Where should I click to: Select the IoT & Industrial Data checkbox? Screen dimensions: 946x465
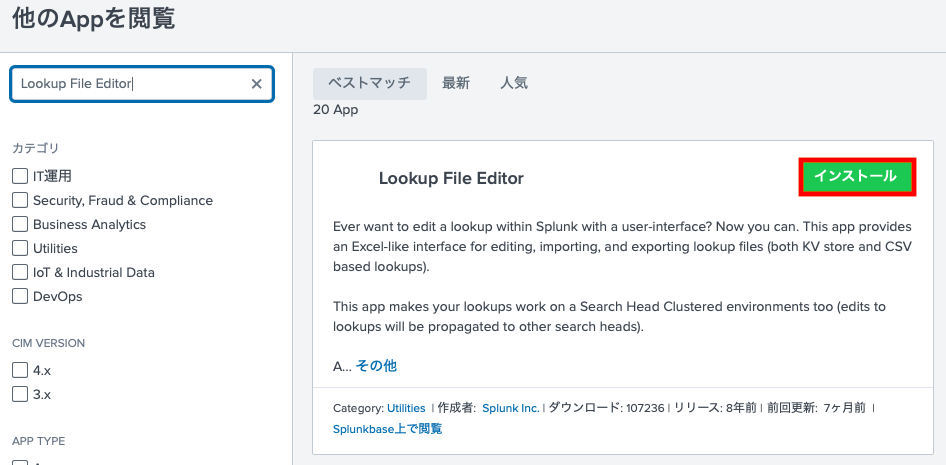[x=20, y=273]
